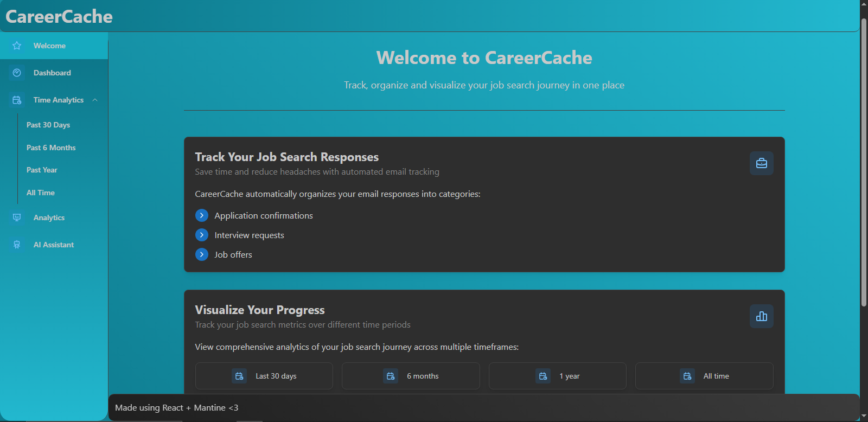Click the CareerCache logo title in header

(x=59, y=16)
